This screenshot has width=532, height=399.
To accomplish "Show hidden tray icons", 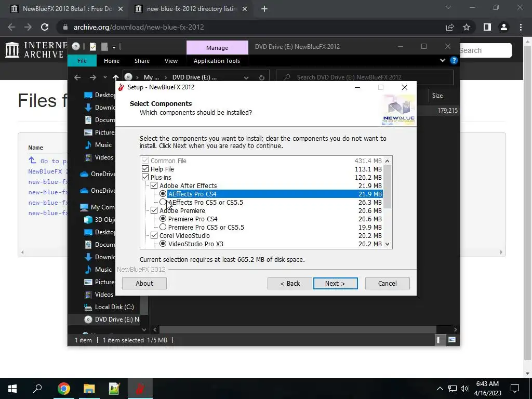I will (440, 389).
